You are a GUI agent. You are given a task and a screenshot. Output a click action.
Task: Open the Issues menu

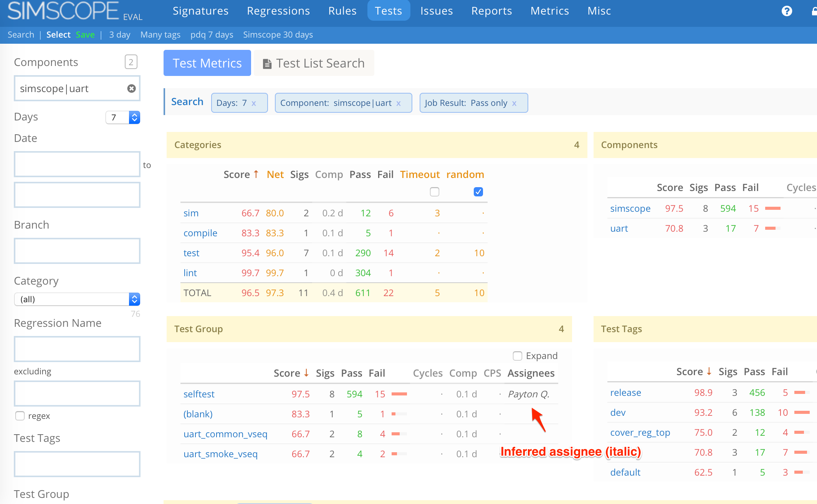pyautogui.click(x=437, y=11)
